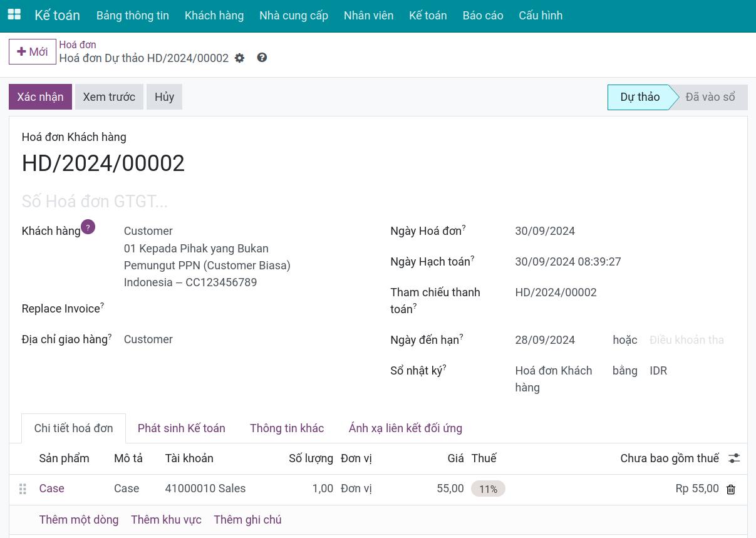Click the Ngày Hoá đơn date 30/09/2024
756x538 pixels.
point(545,231)
